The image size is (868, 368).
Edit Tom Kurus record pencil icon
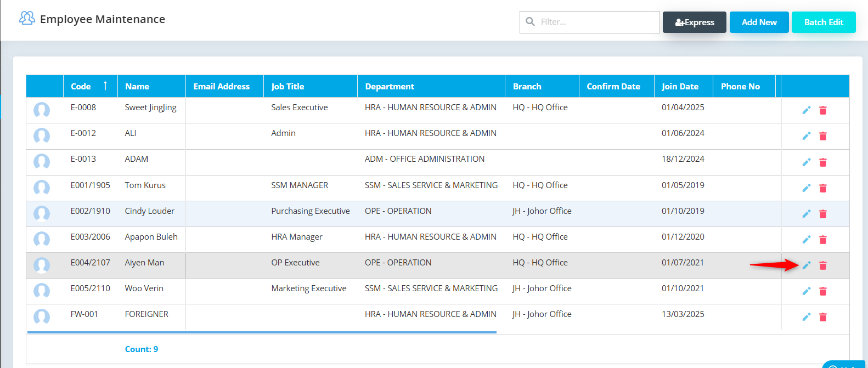[x=806, y=188]
